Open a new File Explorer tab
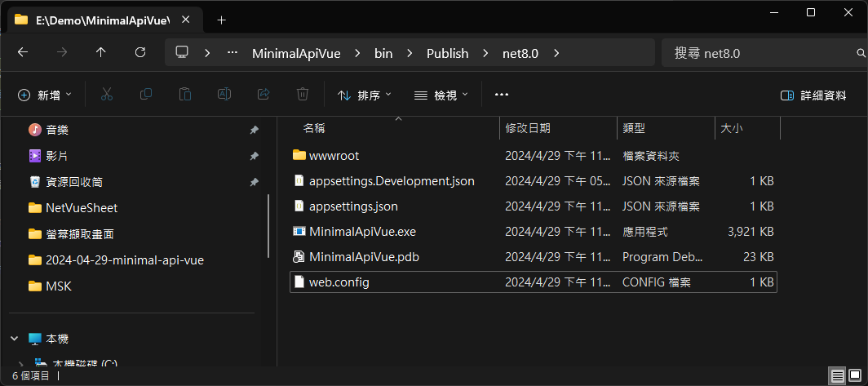 (221, 20)
